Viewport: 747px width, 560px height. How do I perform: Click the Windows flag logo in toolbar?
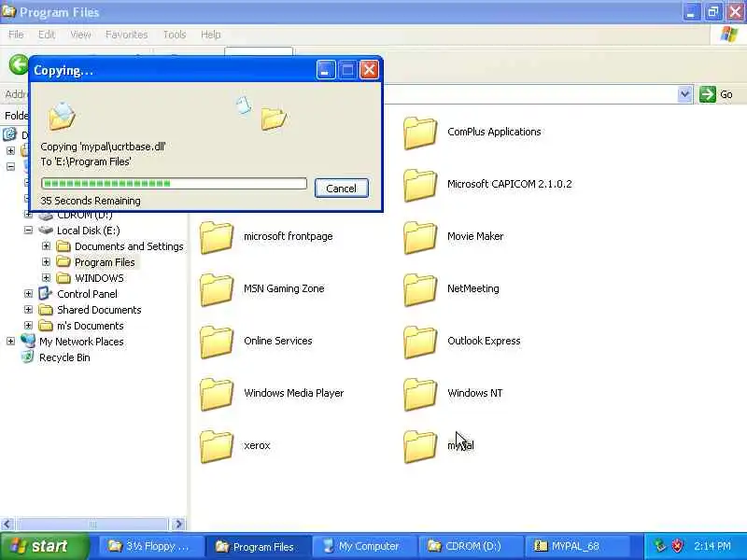[729, 35]
